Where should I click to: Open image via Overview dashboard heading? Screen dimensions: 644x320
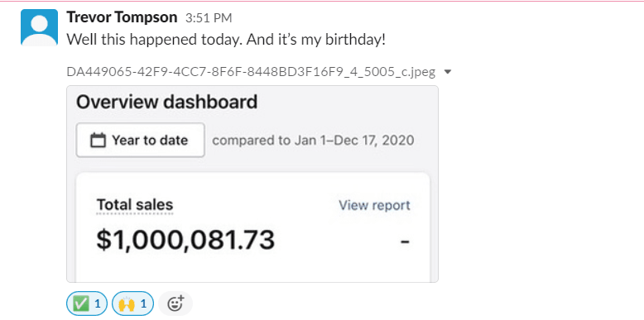(166, 102)
